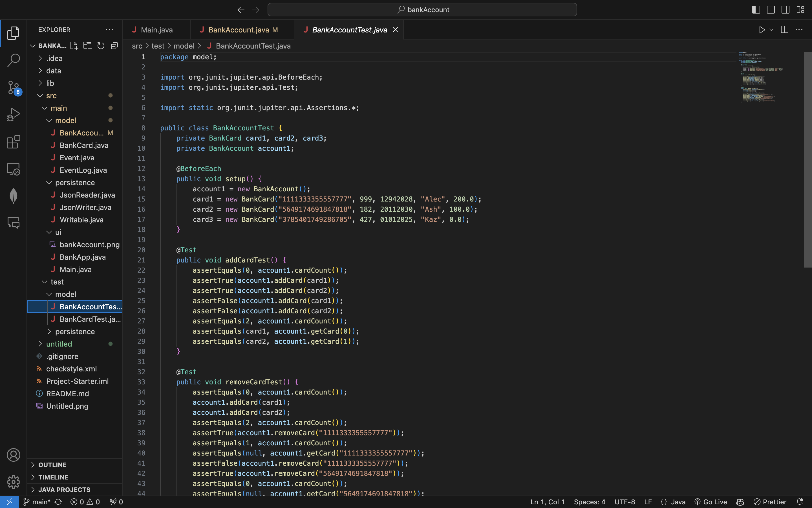Open JsonReader.java in the explorer

(74, 195)
